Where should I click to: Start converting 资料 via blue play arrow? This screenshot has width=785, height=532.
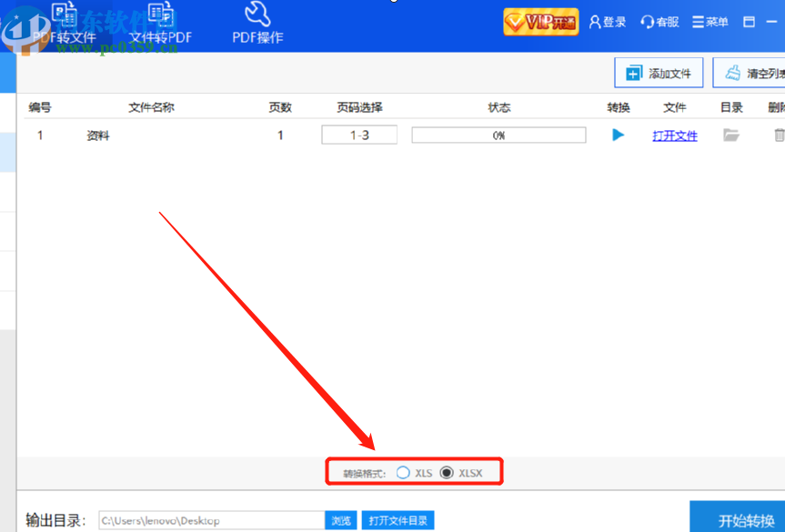tap(619, 135)
